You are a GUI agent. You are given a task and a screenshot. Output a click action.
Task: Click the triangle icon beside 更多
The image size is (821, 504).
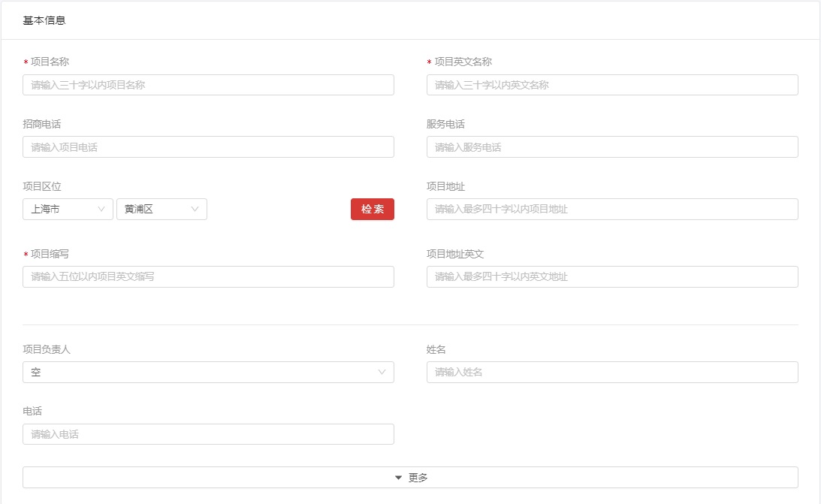(x=399, y=478)
